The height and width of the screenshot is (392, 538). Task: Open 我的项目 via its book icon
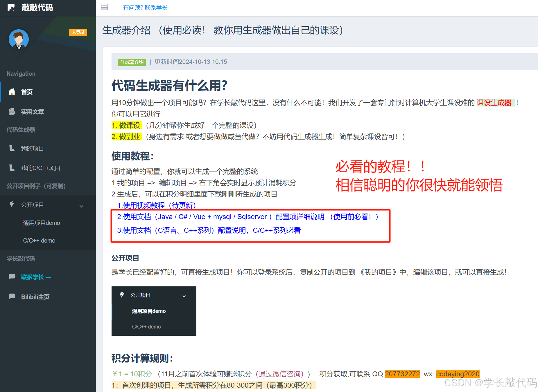[12, 148]
